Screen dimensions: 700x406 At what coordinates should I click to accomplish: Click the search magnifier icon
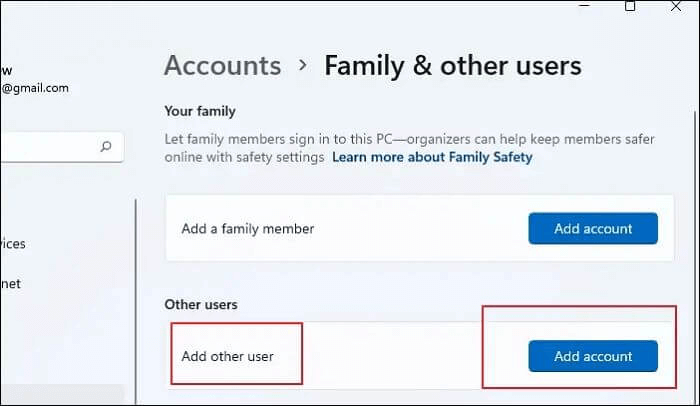point(106,146)
